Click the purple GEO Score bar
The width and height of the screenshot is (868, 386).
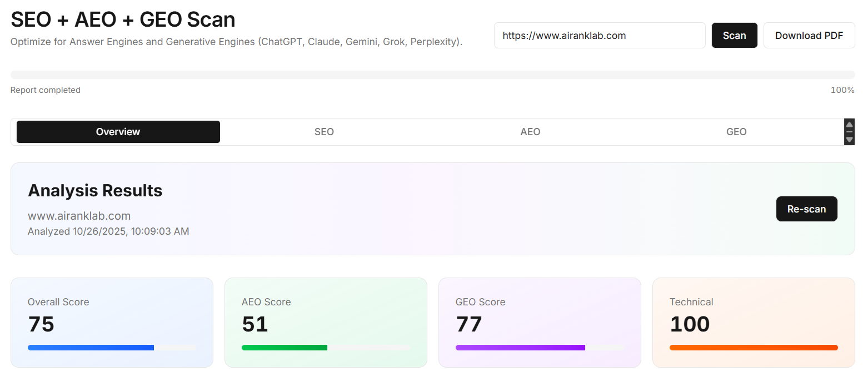520,348
